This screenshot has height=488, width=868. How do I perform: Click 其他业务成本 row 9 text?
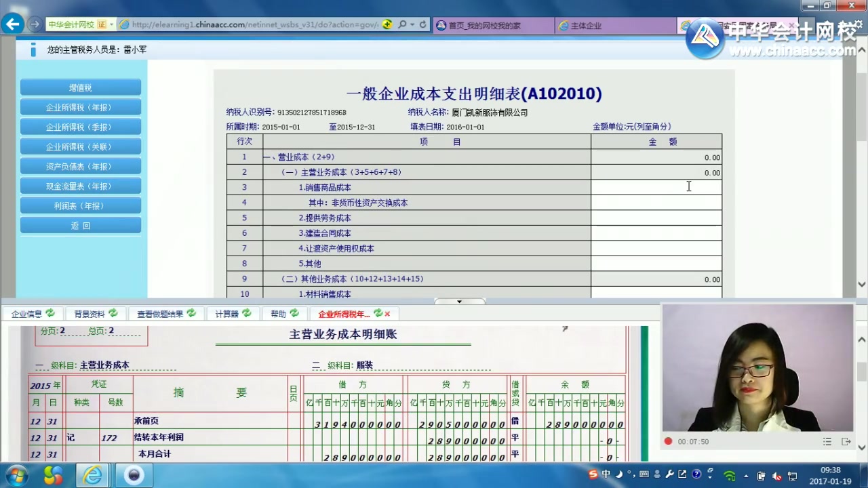(x=352, y=279)
